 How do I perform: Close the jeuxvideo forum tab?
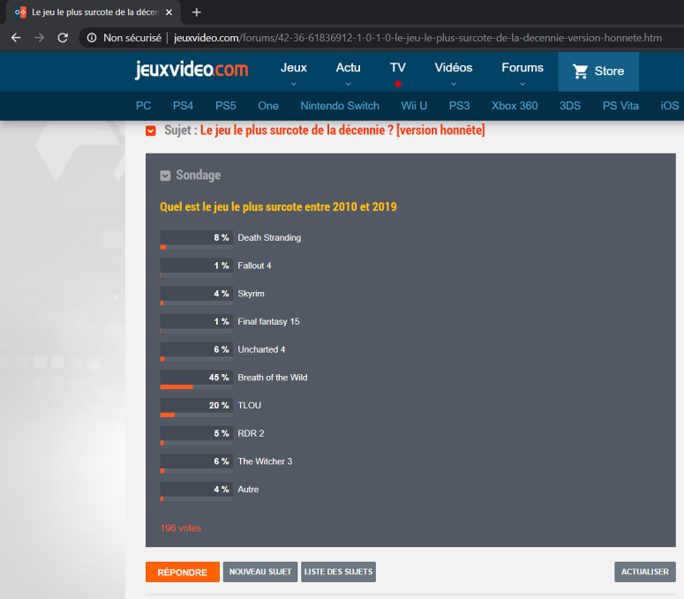pos(169,12)
